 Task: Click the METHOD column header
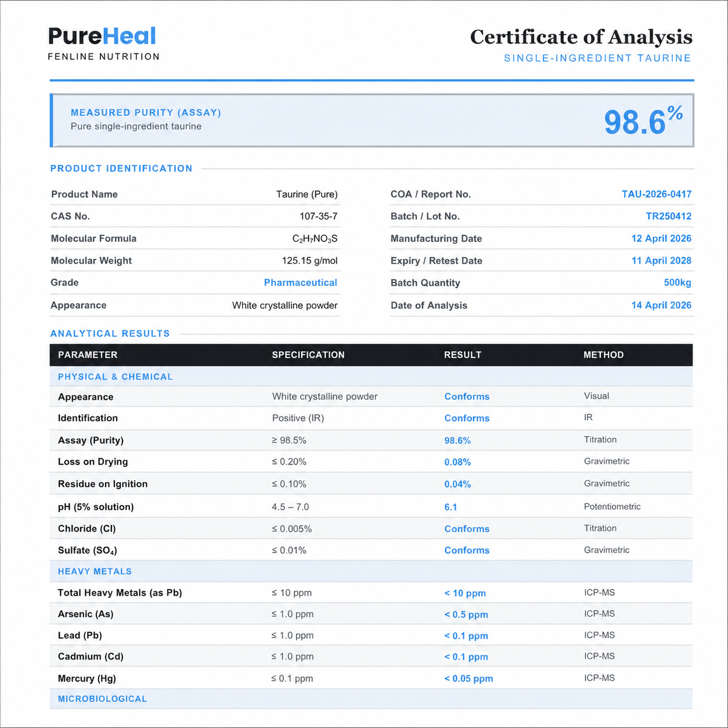[x=604, y=355]
